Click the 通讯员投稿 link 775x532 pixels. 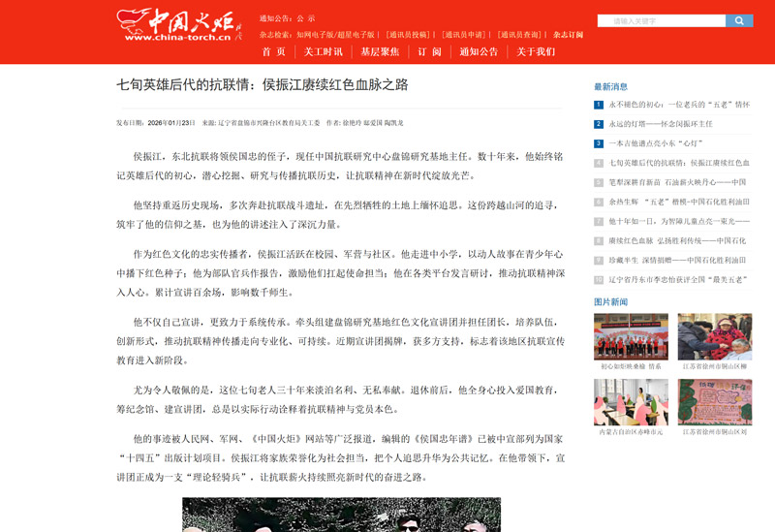click(x=410, y=35)
